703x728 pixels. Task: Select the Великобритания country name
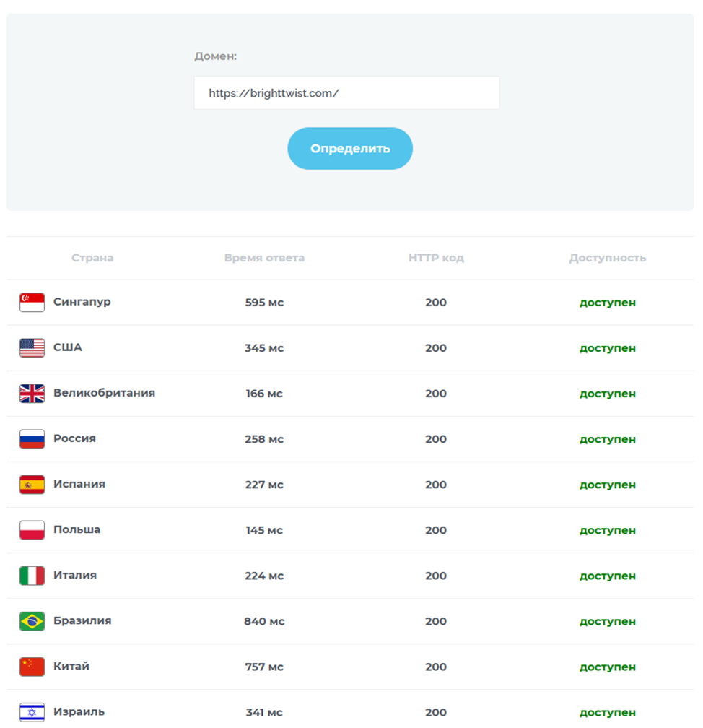[104, 393]
